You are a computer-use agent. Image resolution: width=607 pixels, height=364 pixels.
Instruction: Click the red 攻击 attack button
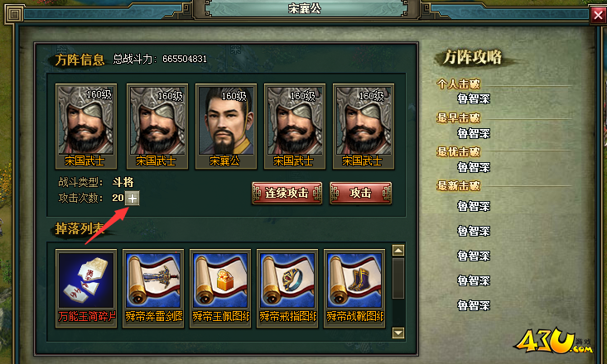click(x=361, y=193)
